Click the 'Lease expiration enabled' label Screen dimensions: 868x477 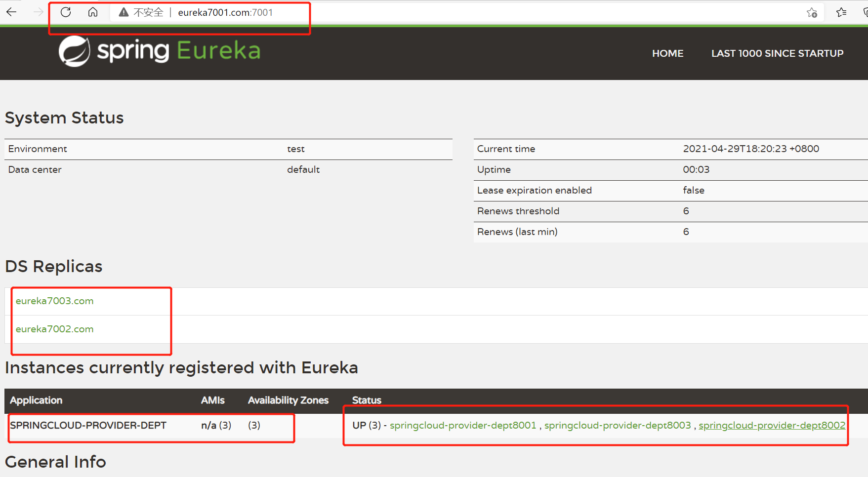pos(535,190)
